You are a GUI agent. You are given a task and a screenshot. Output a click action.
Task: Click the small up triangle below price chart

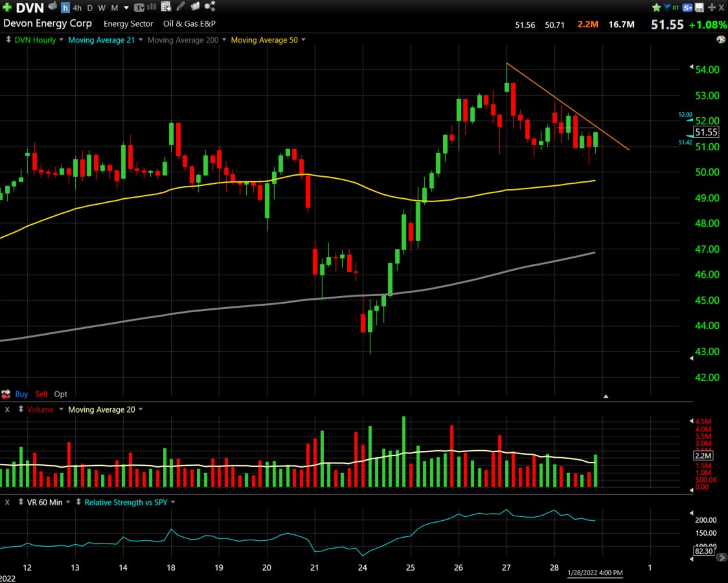(x=606, y=396)
